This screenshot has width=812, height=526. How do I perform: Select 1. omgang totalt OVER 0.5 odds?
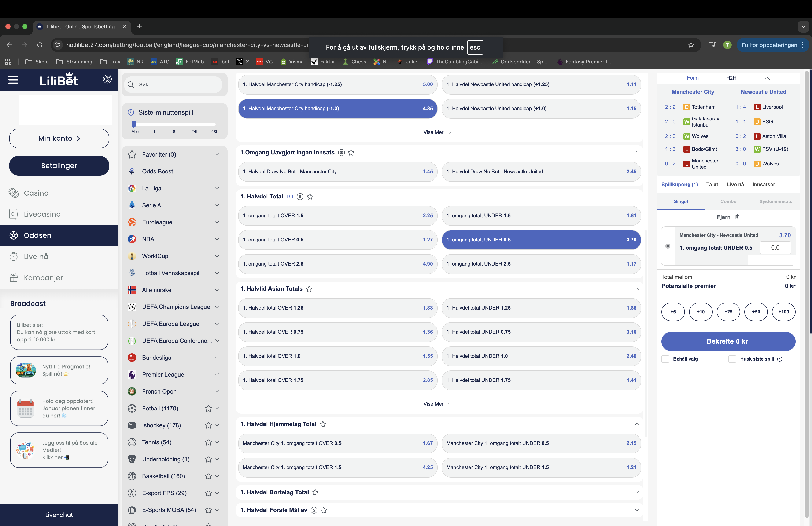[x=337, y=240]
